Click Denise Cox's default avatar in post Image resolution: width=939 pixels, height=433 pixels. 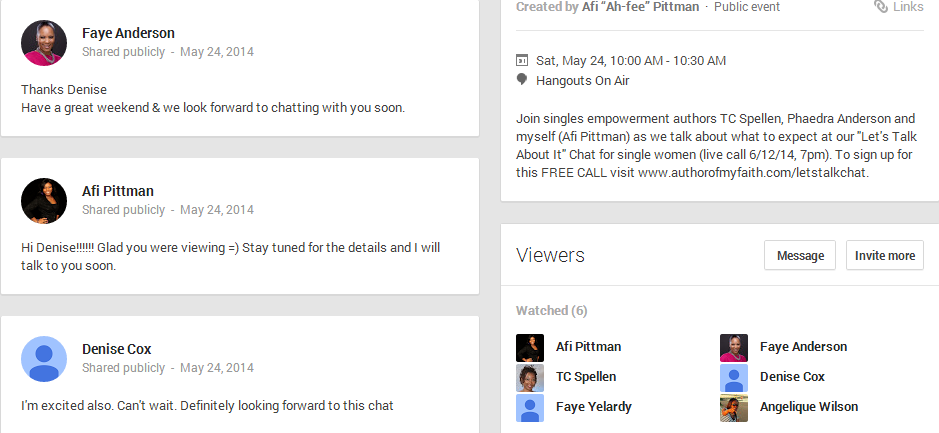pyautogui.click(x=44, y=359)
